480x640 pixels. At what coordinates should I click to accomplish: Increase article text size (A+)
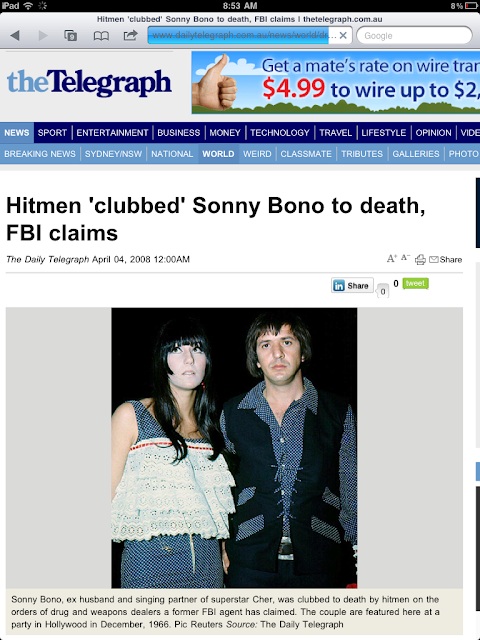(391, 258)
